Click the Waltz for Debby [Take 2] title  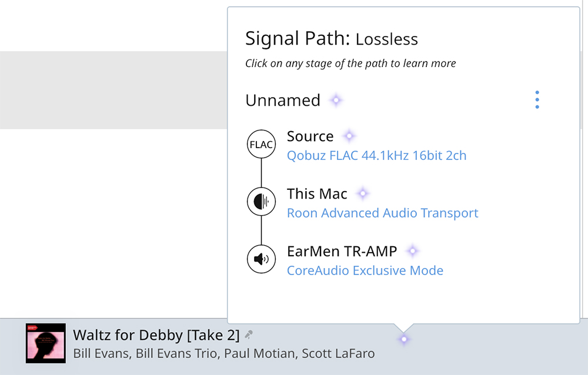(156, 335)
